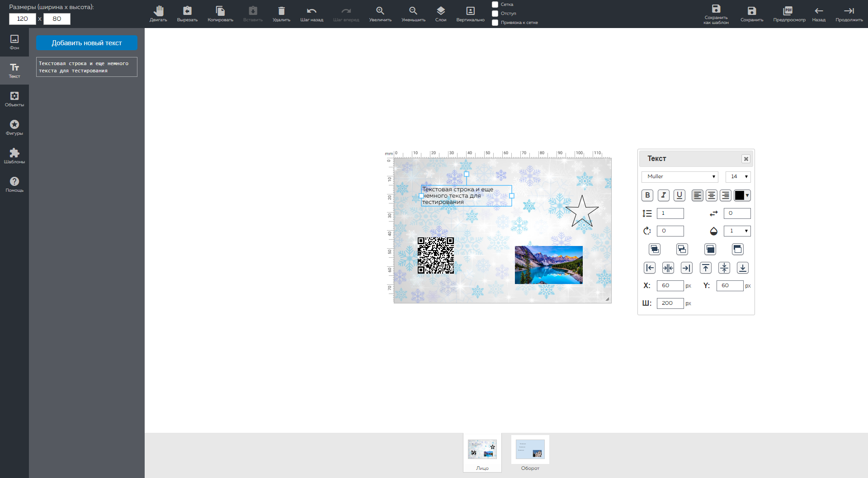Click the Сохранить save icon
The height and width of the screenshot is (478, 868).
752,14
